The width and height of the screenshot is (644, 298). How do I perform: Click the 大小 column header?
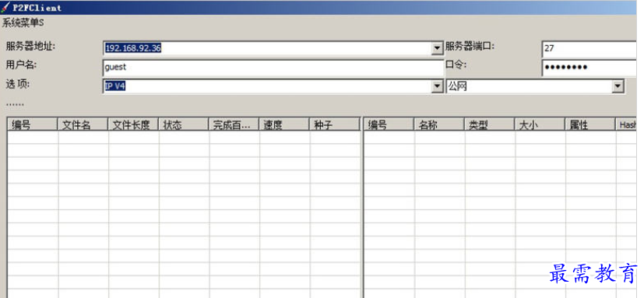click(540, 124)
